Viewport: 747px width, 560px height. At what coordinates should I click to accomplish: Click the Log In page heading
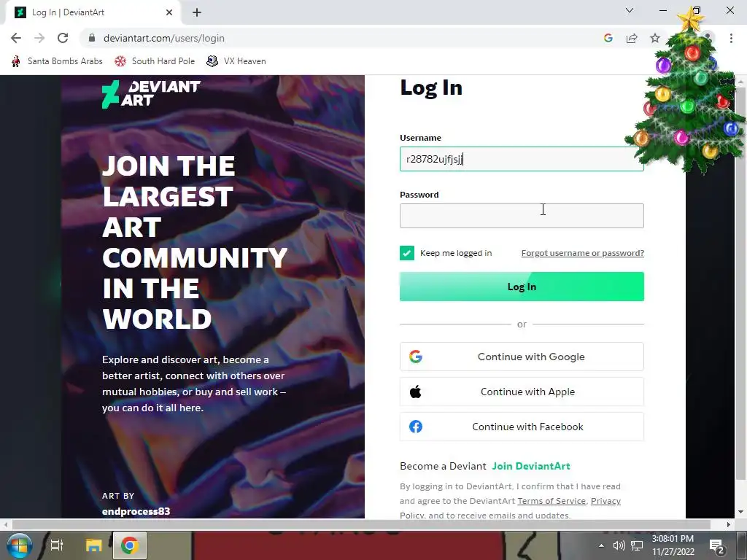click(x=431, y=87)
